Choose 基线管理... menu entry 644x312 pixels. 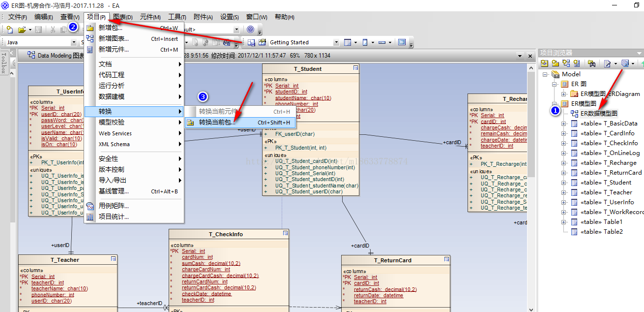[134, 191]
